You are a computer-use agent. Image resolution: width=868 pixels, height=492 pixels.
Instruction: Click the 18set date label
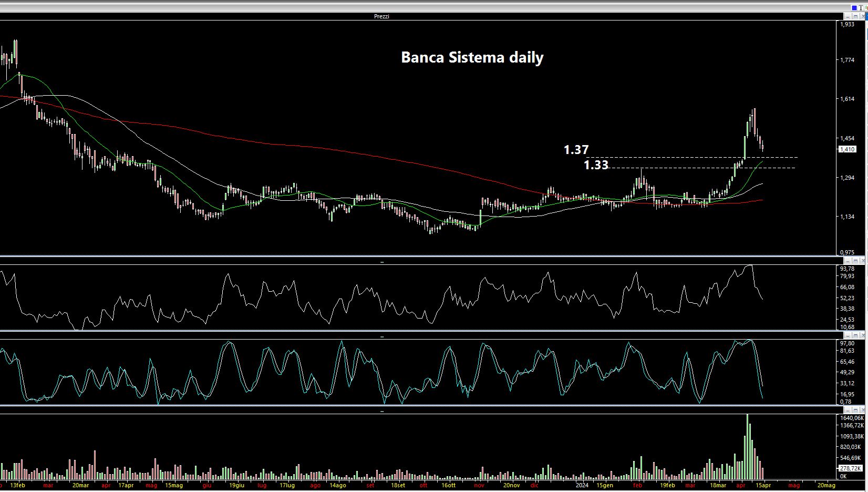(x=398, y=485)
